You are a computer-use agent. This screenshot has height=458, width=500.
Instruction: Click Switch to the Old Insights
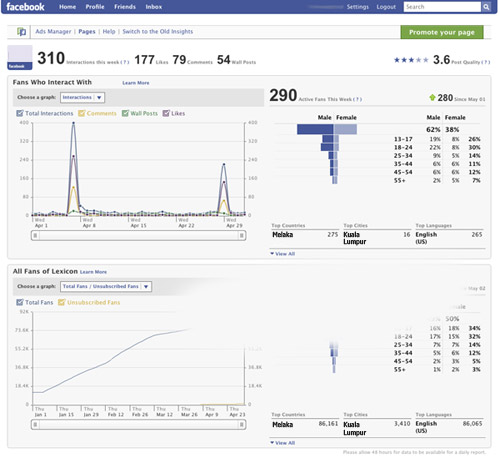pos(158,31)
